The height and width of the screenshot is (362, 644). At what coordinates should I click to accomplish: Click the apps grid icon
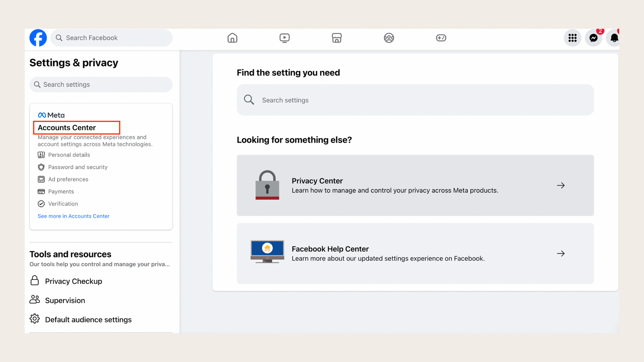pyautogui.click(x=572, y=38)
